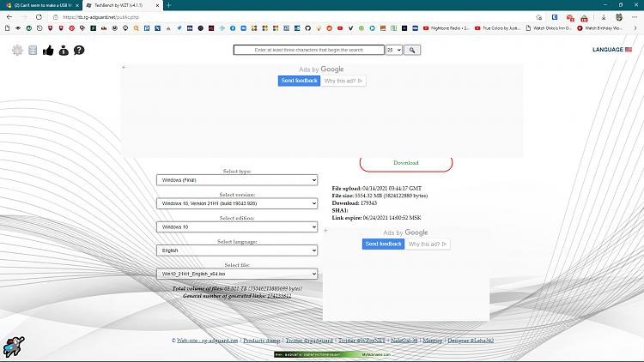Open the Web-site rg-adguard.net footer link
Image resolution: width=644 pixels, height=362 pixels.
point(208,341)
